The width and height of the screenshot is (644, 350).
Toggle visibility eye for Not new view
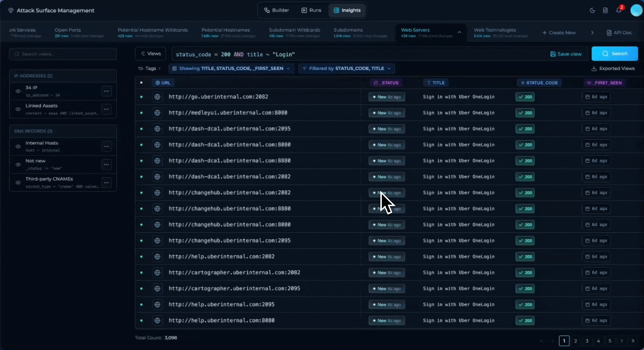(18, 164)
